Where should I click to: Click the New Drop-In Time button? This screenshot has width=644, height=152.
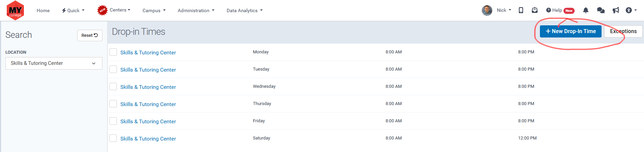pyautogui.click(x=571, y=31)
